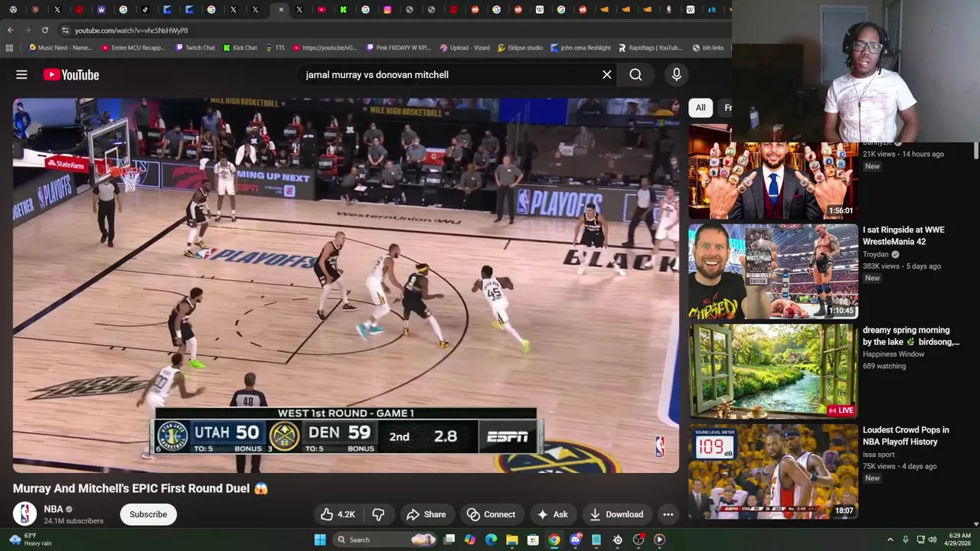
Task: Open the Chrome apps grid bookmark
Action: click(9, 47)
